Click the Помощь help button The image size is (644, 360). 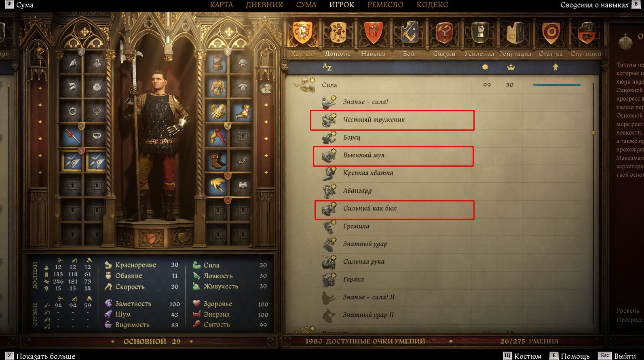(570, 356)
